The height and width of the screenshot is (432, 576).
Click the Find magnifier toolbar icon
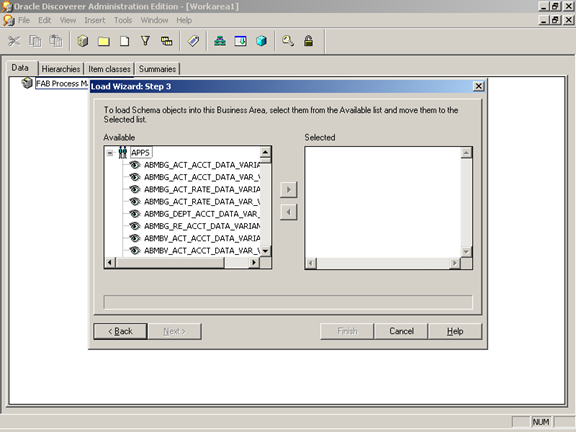click(x=288, y=41)
